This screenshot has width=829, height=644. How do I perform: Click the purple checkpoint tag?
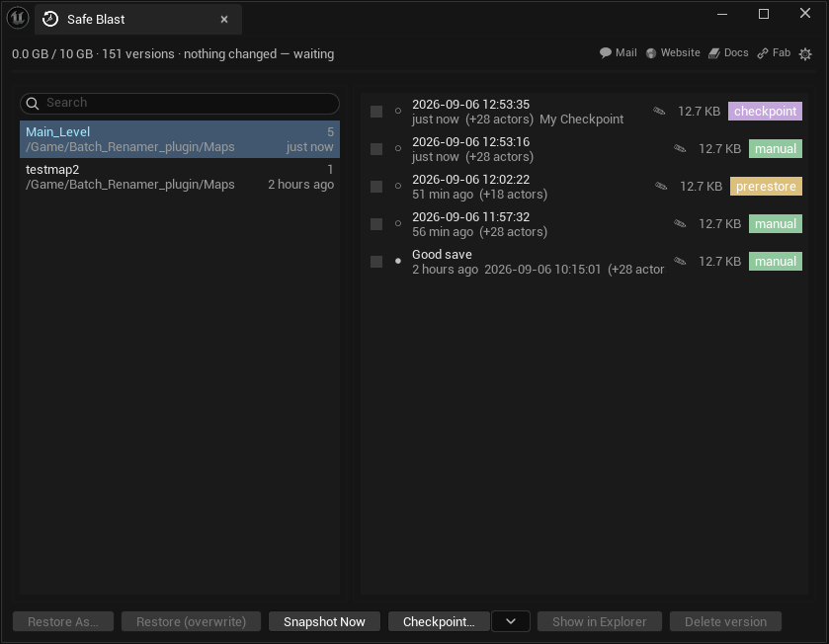pos(765,112)
